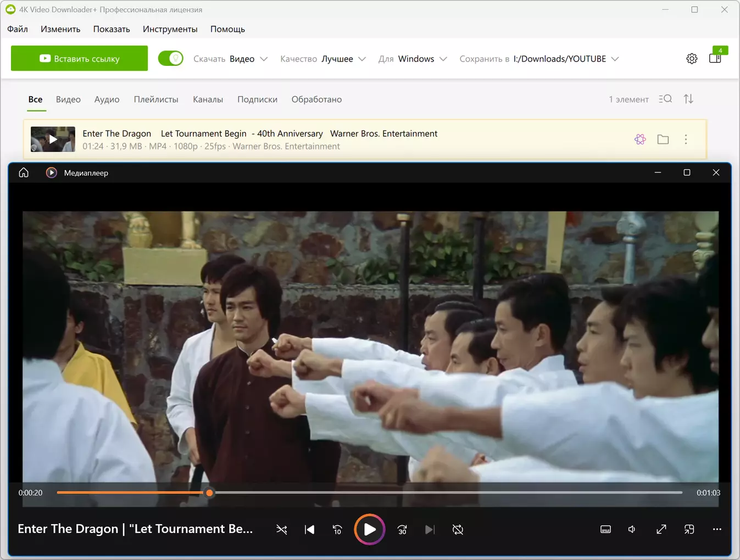Click the purple atom icon on the download row
Image resolution: width=740 pixels, height=560 pixels.
pos(640,139)
